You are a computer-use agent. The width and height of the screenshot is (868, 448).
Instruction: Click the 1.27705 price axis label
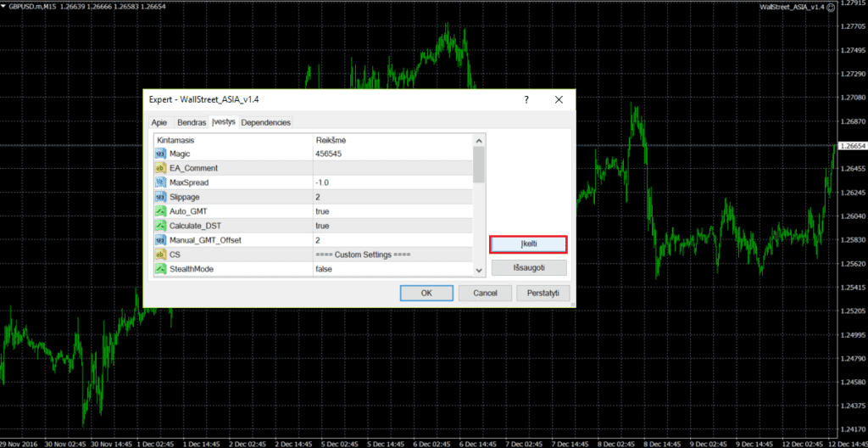(853, 26)
